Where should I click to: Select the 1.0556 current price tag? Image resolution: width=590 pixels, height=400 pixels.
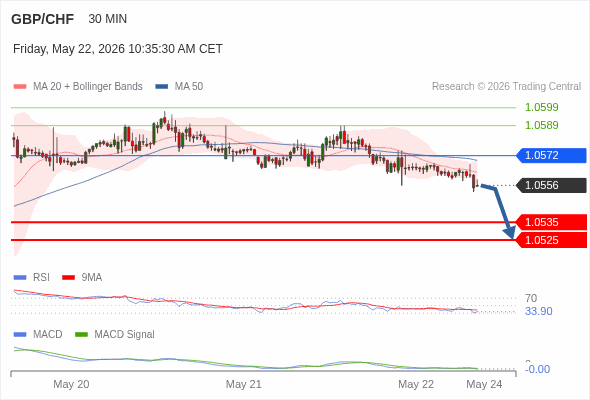[x=551, y=186]
